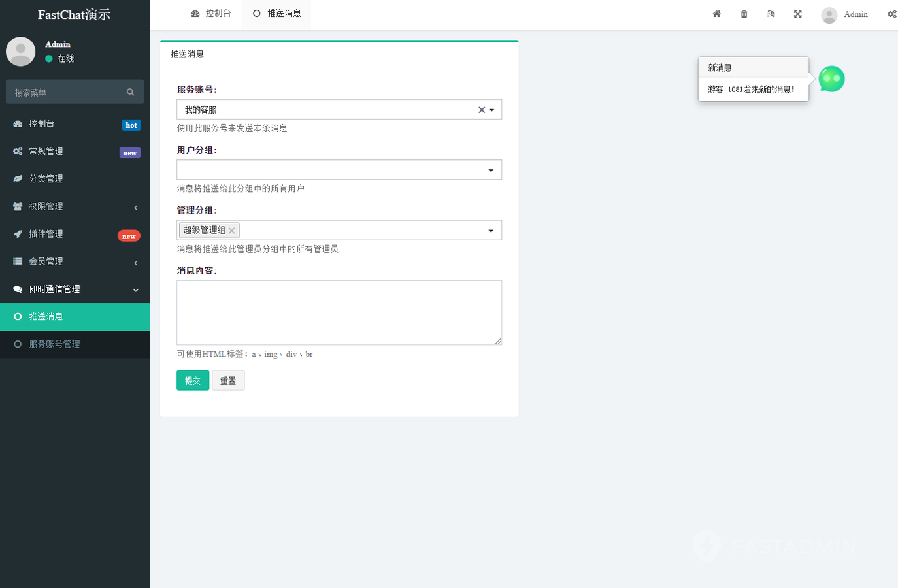Open the 管理分组 dropdown arrow

click(491, 231)
